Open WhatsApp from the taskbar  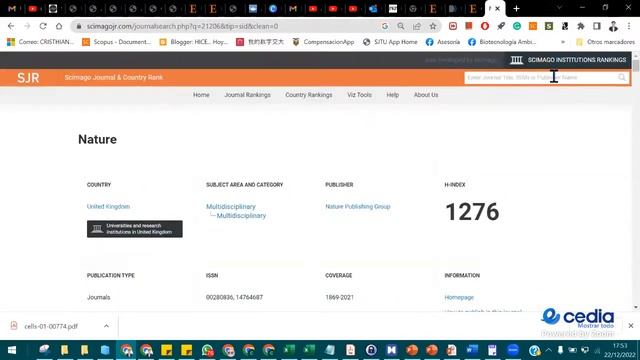point(207,350)
